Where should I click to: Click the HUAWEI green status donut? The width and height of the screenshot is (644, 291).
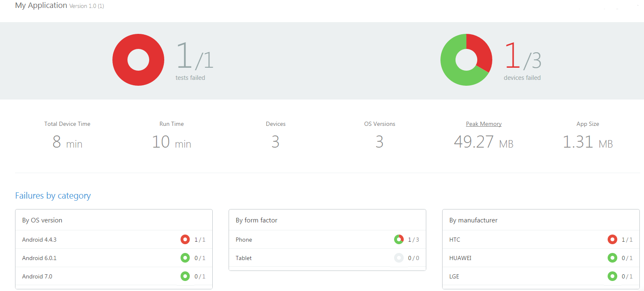point(612,258)
